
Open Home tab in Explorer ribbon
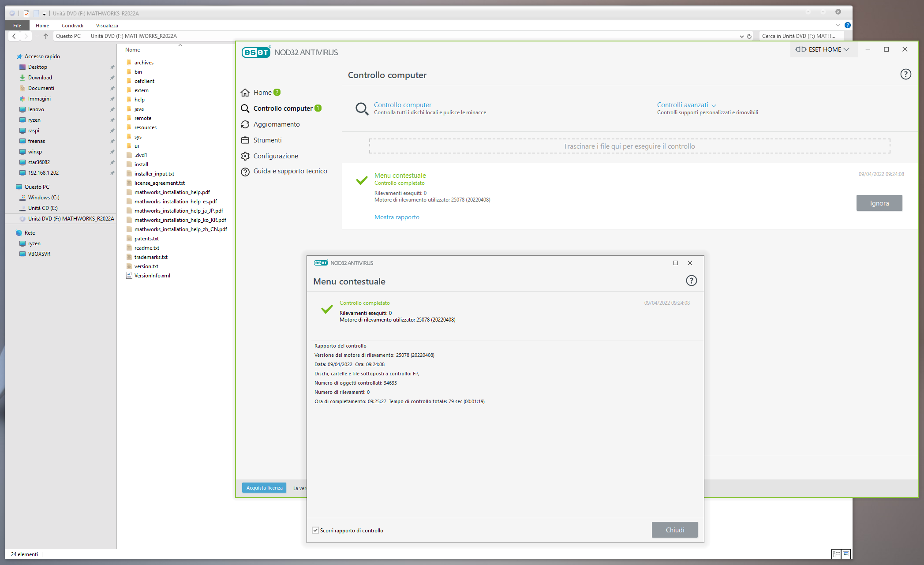[42, 26]
